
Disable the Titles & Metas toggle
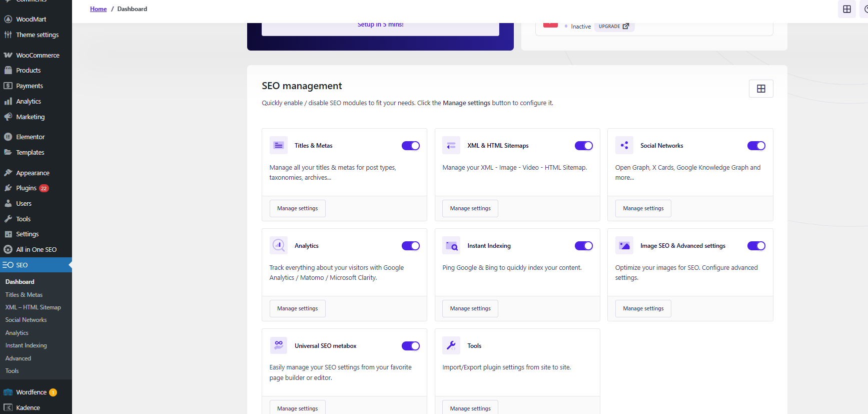[410, 146]
